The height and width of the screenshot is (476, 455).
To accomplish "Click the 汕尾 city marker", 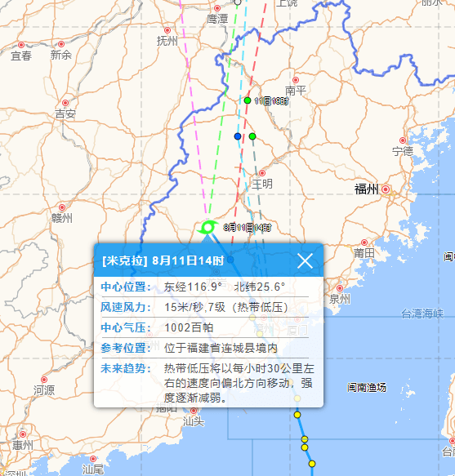I will pyautogui.click(x=93, y=458).
